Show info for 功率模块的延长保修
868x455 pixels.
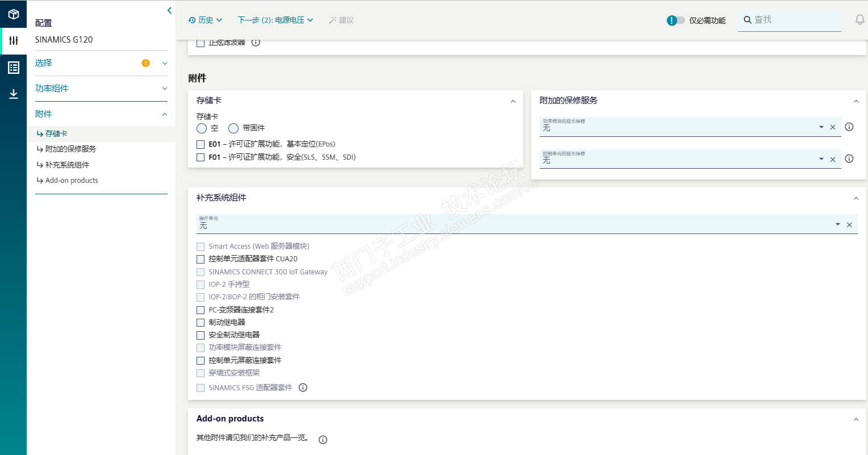[x=849, y=127]
